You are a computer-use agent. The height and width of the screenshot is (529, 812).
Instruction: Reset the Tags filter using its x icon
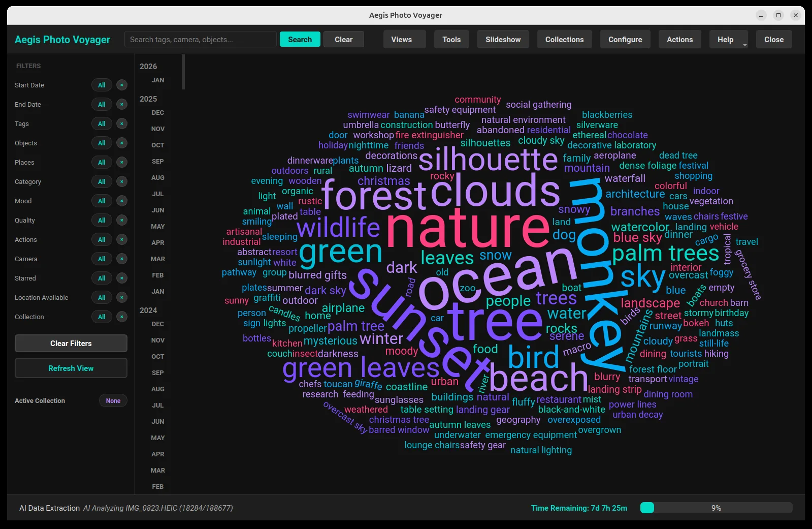click(122, 123)
